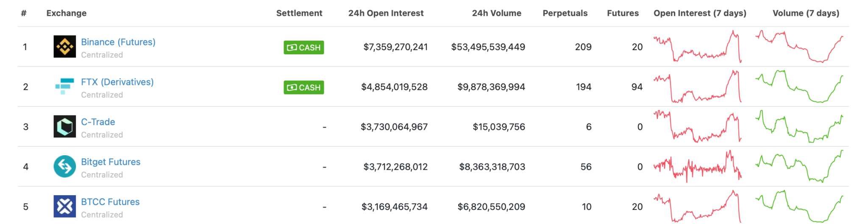Click the CASH badge in FTX row
Viewport: 868px width, 224px height.
[x=303, y=87]
